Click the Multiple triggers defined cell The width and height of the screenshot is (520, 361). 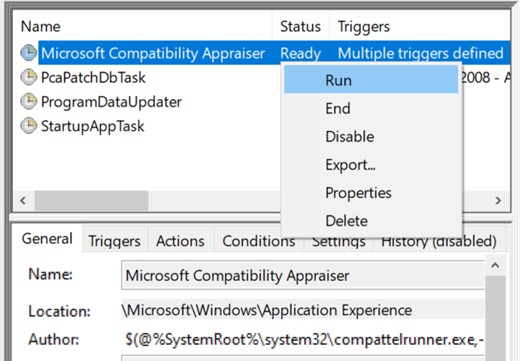point(421,53)
